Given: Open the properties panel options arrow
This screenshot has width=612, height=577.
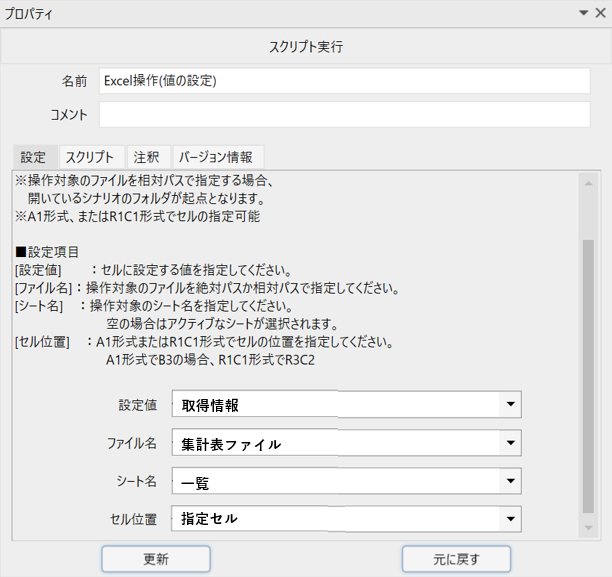Looking at the screenshot, I should pyautogui.click(x=584, y=13).
